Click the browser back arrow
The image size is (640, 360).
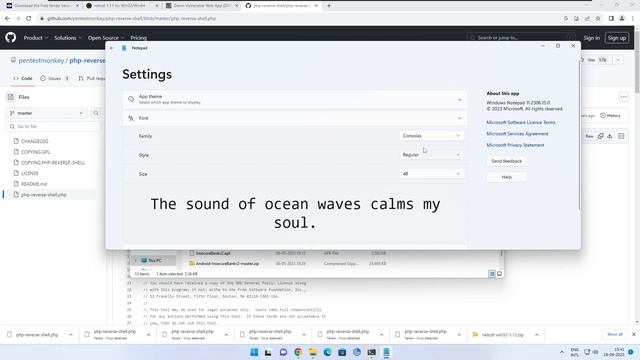click(x=7, y=18)
